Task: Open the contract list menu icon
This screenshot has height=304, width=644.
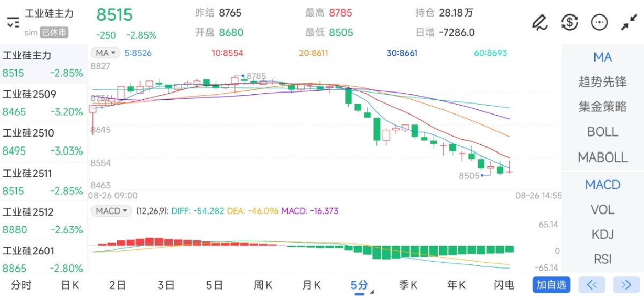Action: (x=13, y=23)
